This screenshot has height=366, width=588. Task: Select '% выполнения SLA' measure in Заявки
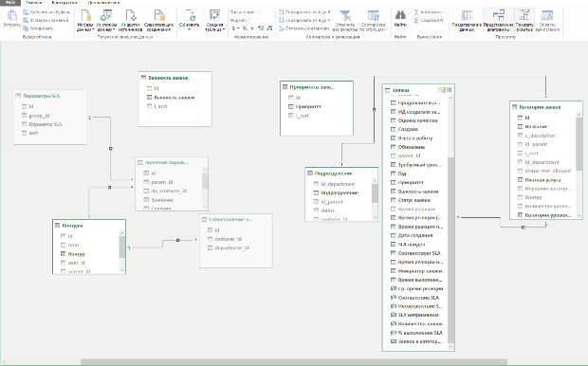click(420, 333)
